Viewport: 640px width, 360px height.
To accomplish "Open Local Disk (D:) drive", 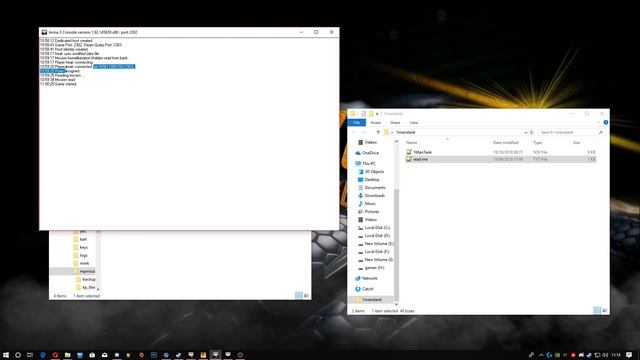I will point(377,236).
